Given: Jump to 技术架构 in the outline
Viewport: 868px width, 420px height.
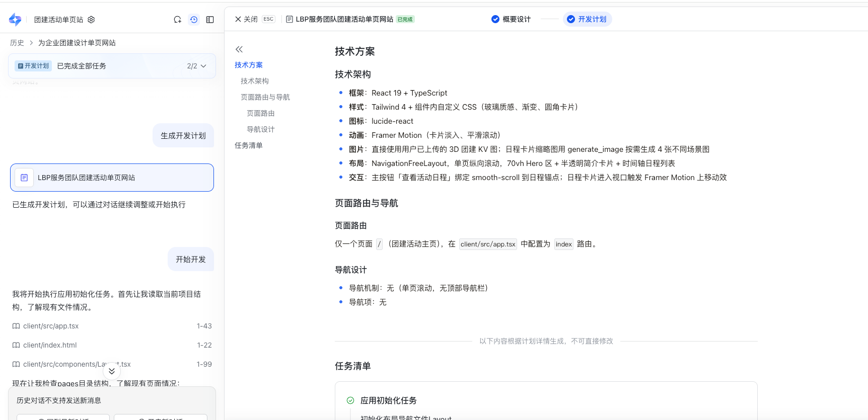Looking at the screenshot, I should coord(255,81).
